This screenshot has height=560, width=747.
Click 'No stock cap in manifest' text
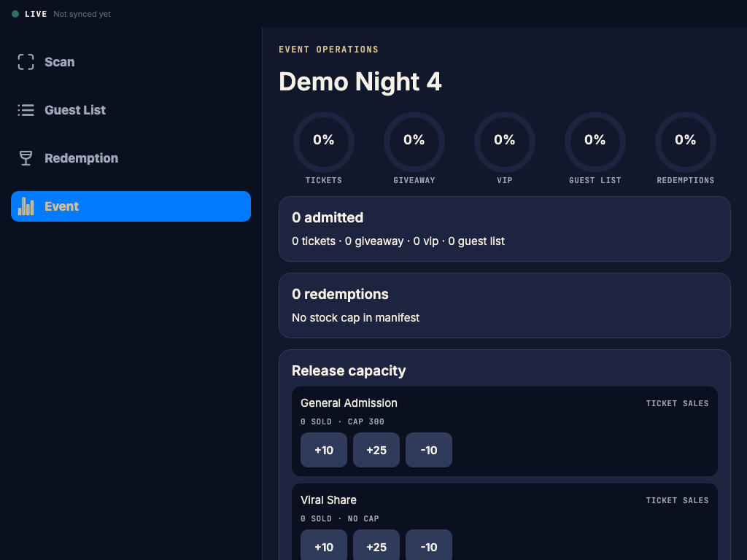click(356, 318)
